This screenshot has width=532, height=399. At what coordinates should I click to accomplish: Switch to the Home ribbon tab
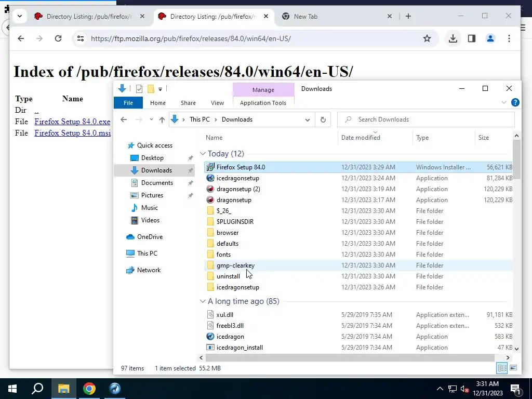click(x=158, y=103)
